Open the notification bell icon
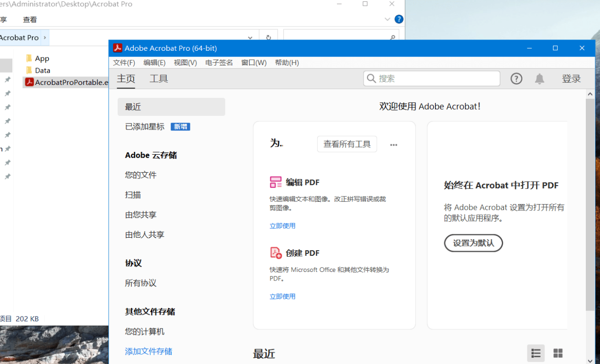Screen dimensions: 600x364 point(540,79)
